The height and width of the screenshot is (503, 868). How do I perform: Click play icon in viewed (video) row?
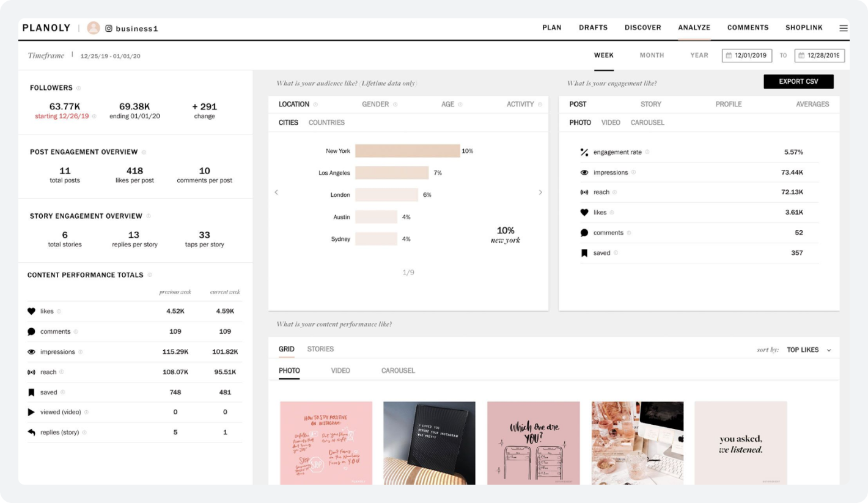(31, 413)
